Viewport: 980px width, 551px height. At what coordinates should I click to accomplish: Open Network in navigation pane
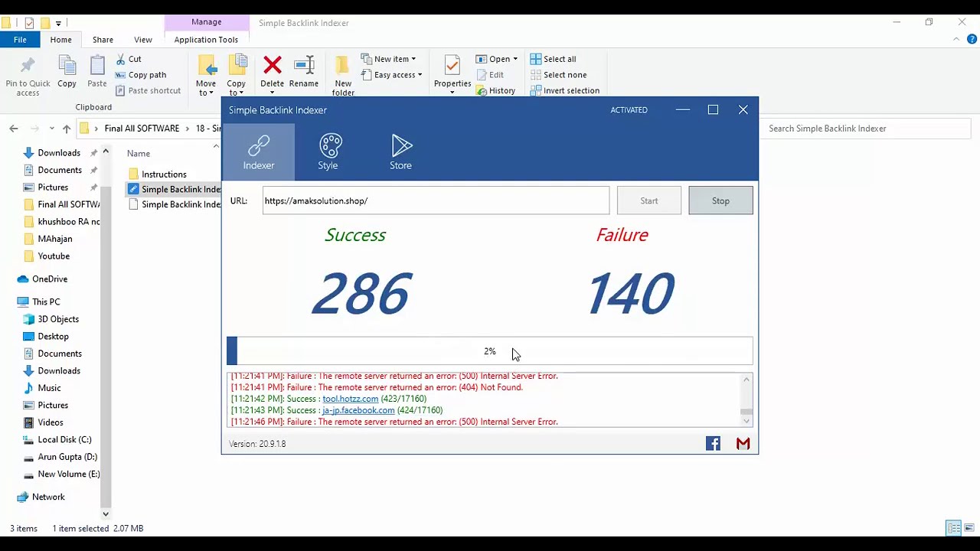pyautogui.click(x=48, y=497)
